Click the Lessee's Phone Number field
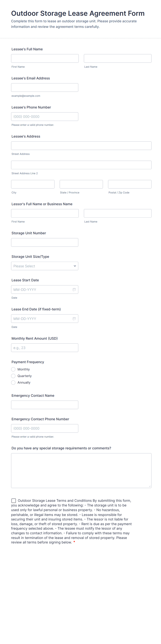This screenshot has height=644, width=161. [x=44, y=116]
